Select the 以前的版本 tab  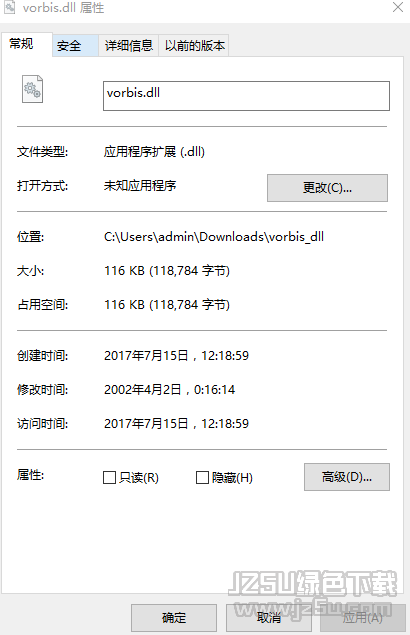194,45
